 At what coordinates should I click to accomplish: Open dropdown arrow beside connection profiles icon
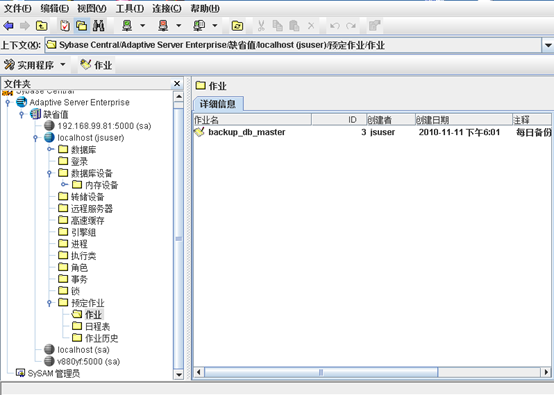(x=214, y=26)
